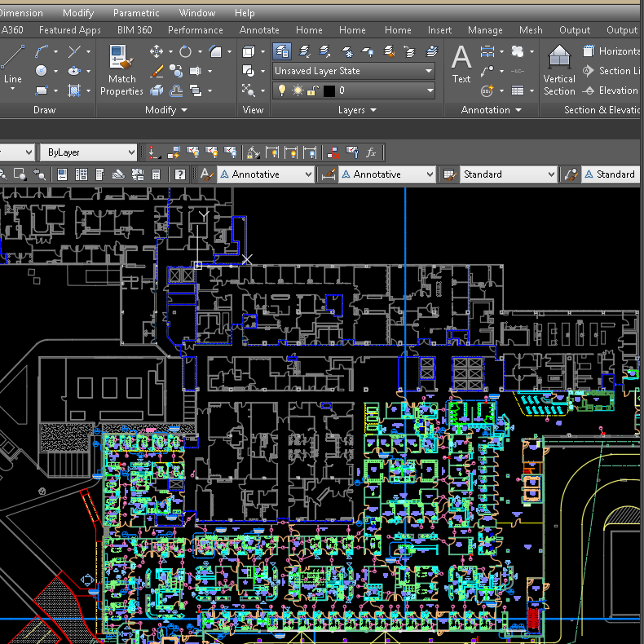The height and width of the screenshot is (644, 644).
Task: Toggle layer 0 on/off lightbulb
Action: [282, 90]
